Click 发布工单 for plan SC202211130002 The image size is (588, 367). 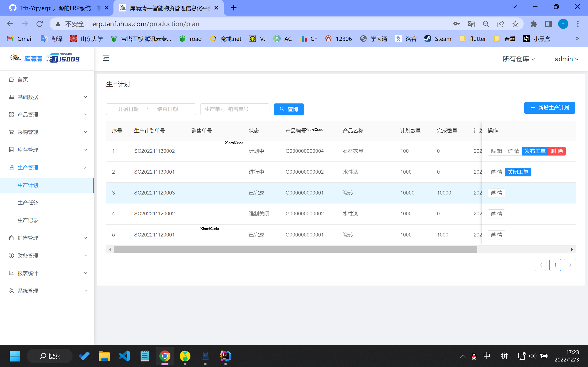[535, 151]
